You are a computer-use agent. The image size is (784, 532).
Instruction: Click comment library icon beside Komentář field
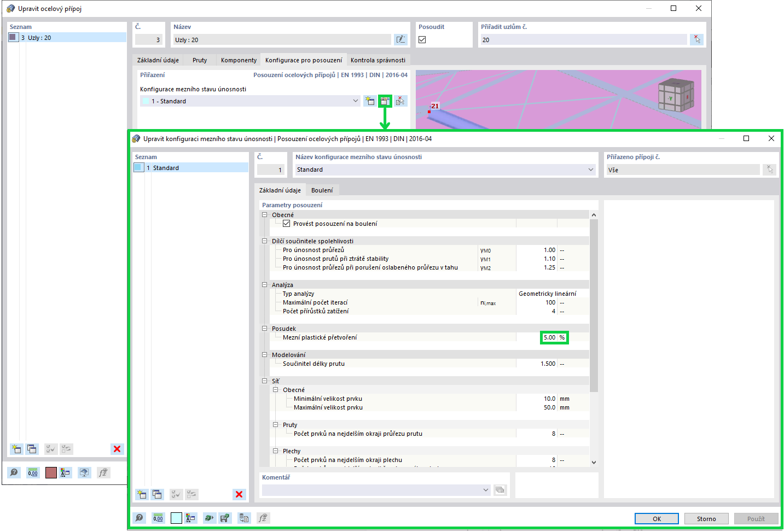500,490
